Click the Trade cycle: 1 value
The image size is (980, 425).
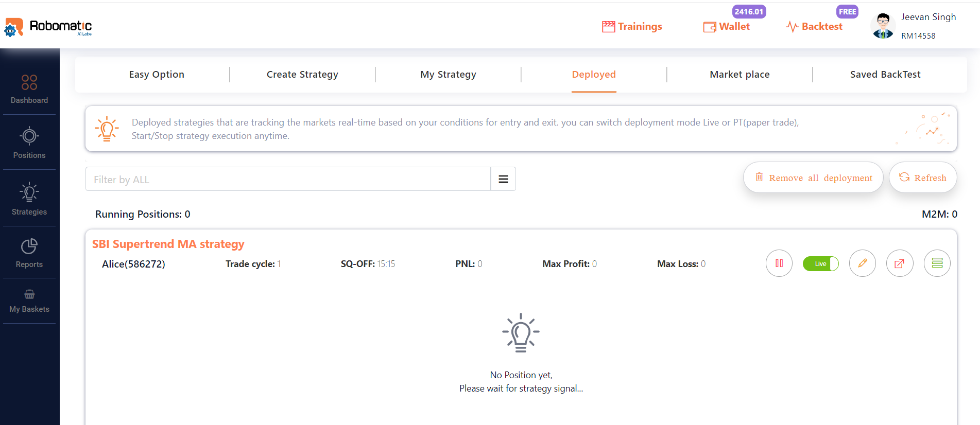tap(253, 264)
